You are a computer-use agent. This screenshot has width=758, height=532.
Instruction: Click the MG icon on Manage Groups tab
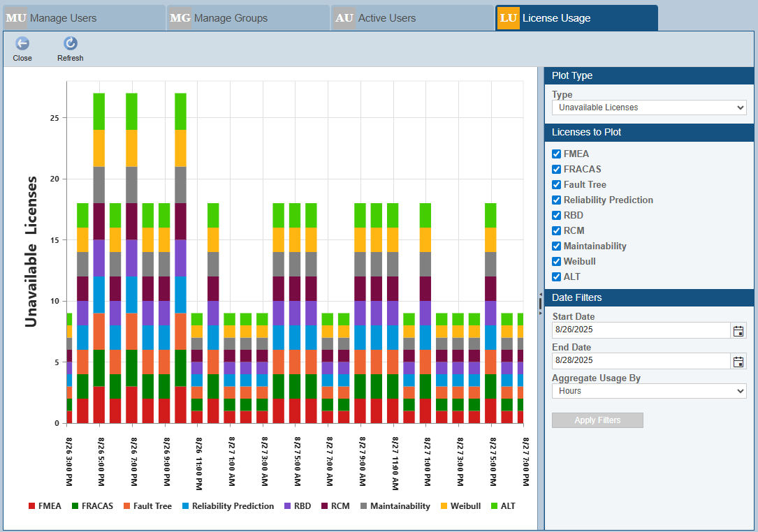(x=180, y=18)
